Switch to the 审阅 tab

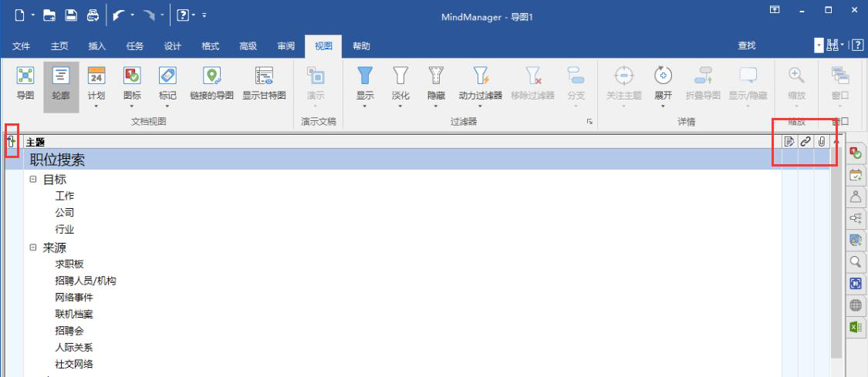(x=285, y=46)
